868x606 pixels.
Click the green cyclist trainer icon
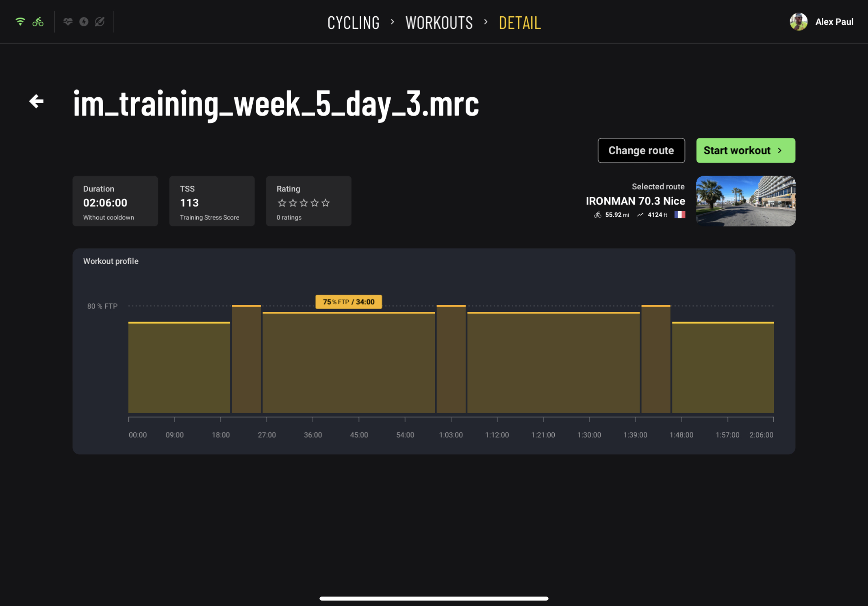(38, 21)
